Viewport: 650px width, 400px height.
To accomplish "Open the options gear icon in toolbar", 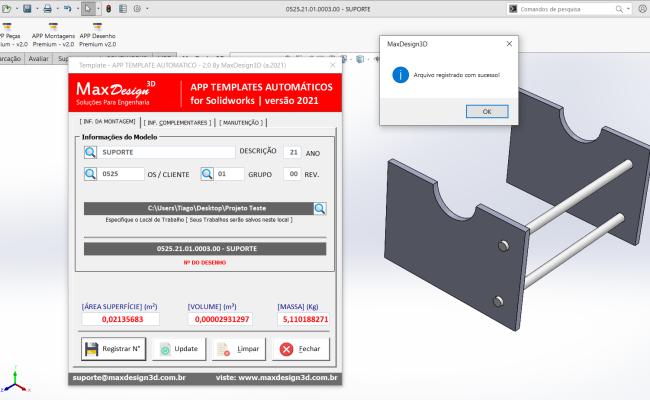I will (136, 8).
